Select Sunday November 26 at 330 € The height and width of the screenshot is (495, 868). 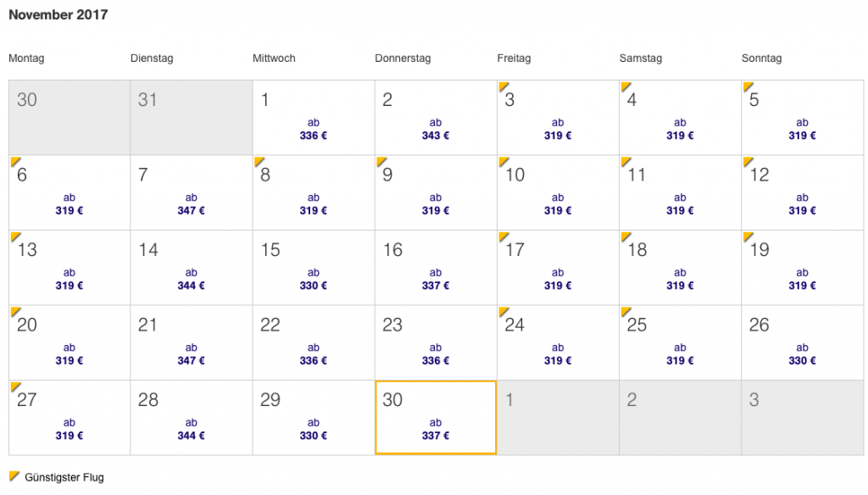[x=802, y=342]
